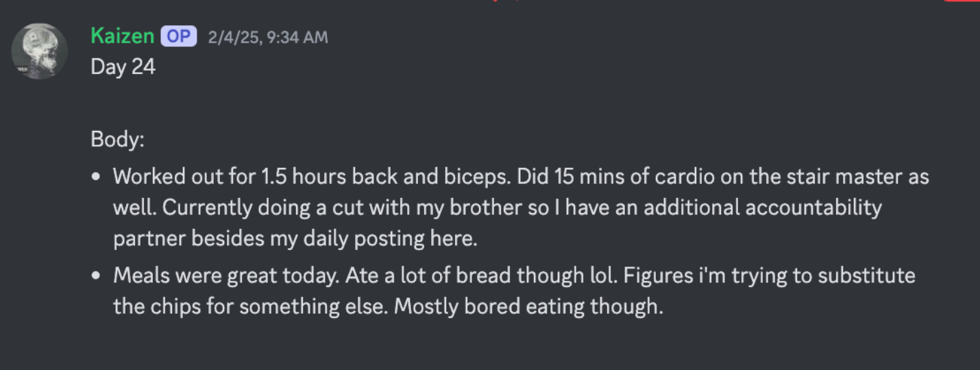Click the red badge in the top-right corner
This screenshot has width=980, height=370.
click(x=961, y=1)
